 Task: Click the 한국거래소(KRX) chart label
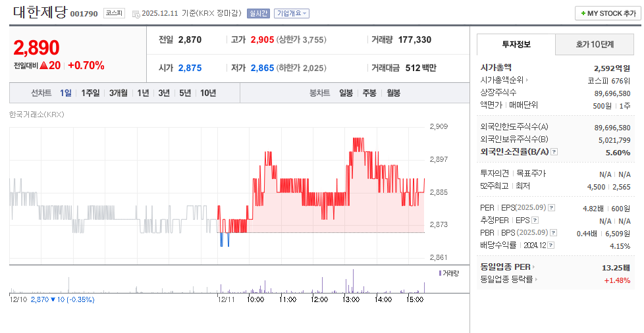pyautogui.click(x=37, y=115)
